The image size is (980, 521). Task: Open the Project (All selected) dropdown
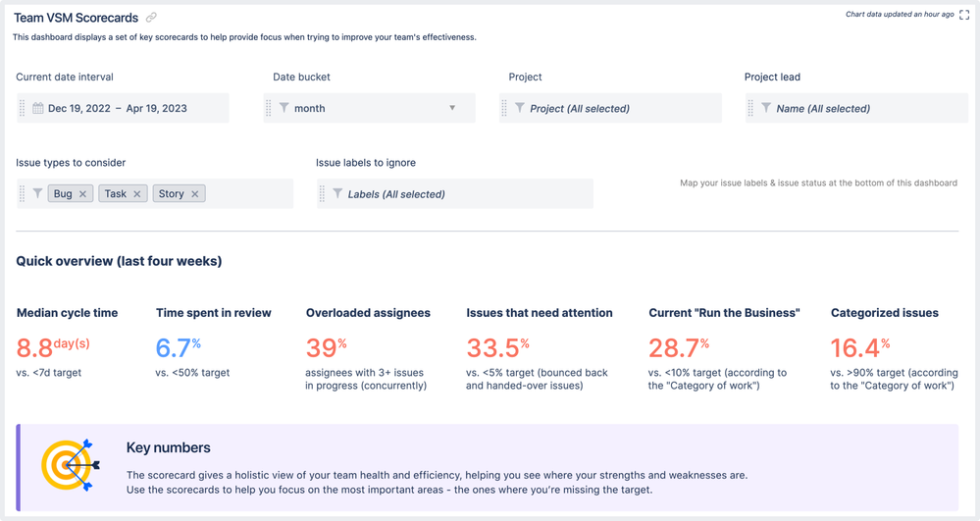tap(610, 108)
